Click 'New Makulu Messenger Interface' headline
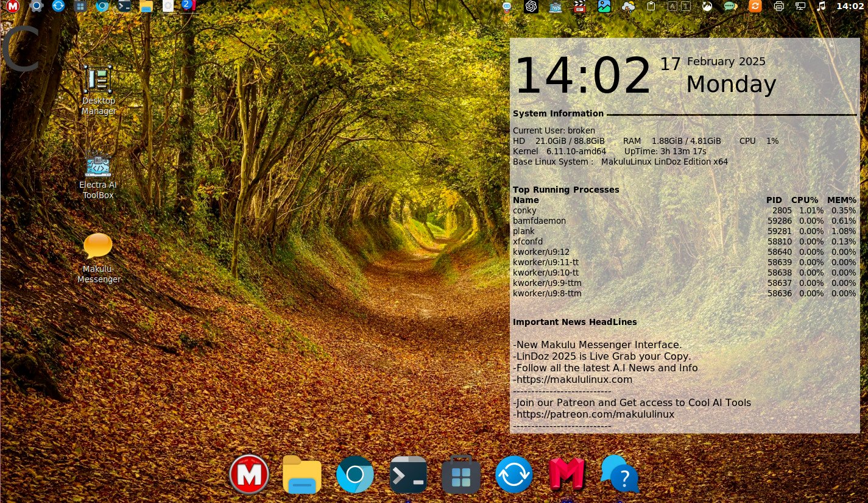Viewport: 868px width, 503px height. 598,344
